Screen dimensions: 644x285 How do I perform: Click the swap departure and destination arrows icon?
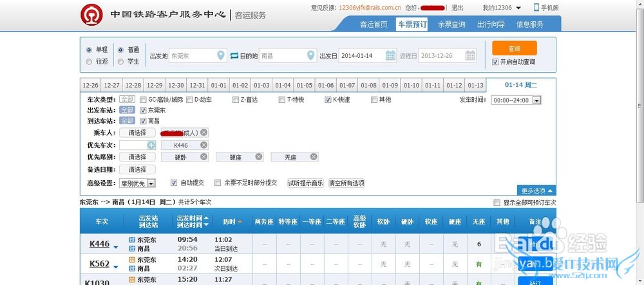(234, 55)
